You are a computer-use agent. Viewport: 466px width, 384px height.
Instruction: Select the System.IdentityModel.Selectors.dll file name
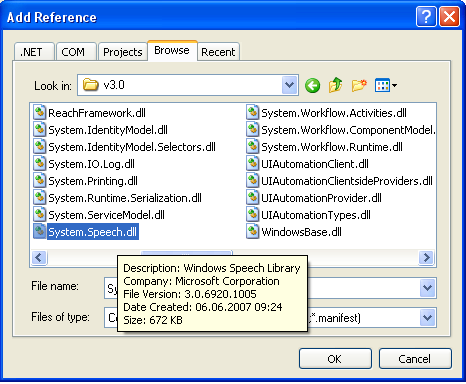pyautogui.click(x=132, y=147)
